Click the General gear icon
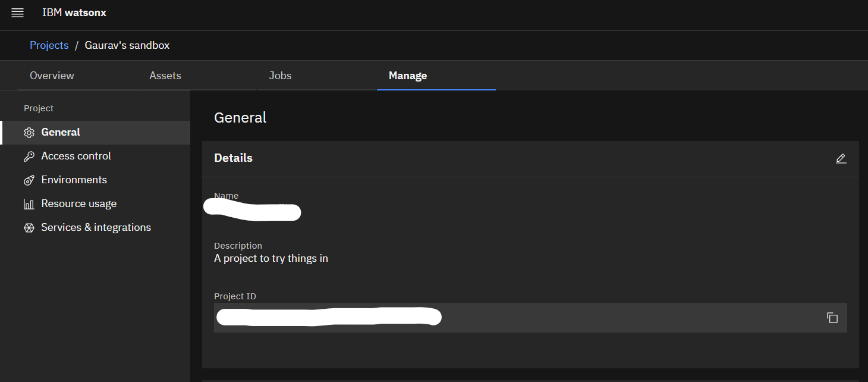 tap(29, 133)
